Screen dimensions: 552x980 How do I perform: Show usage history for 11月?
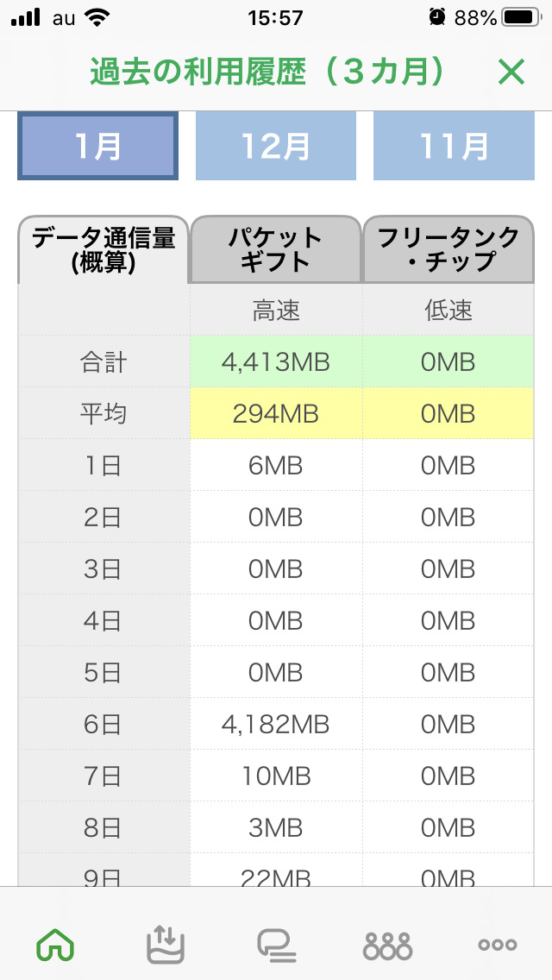[454, 147]
